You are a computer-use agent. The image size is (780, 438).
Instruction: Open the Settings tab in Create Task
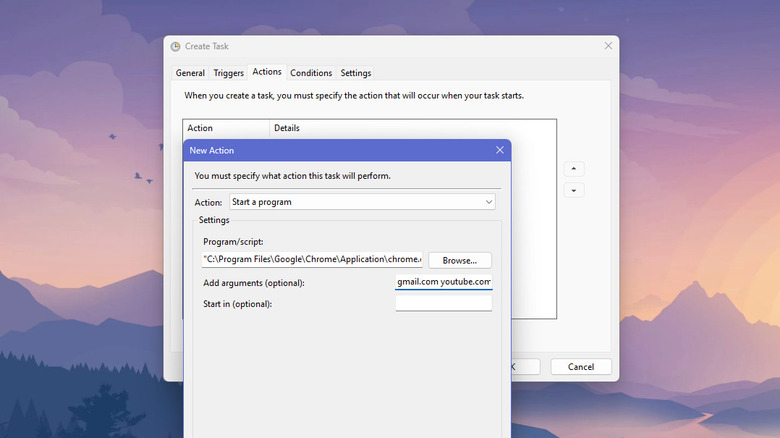[x=356, y=73]
